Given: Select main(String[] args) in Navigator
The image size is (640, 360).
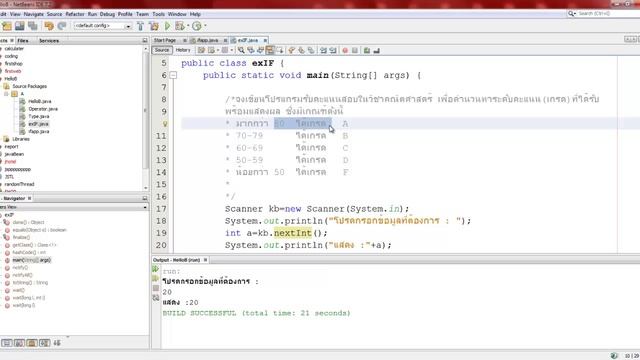Looking at the screenshot, I should pyautogui.click(x=31, y=260).
